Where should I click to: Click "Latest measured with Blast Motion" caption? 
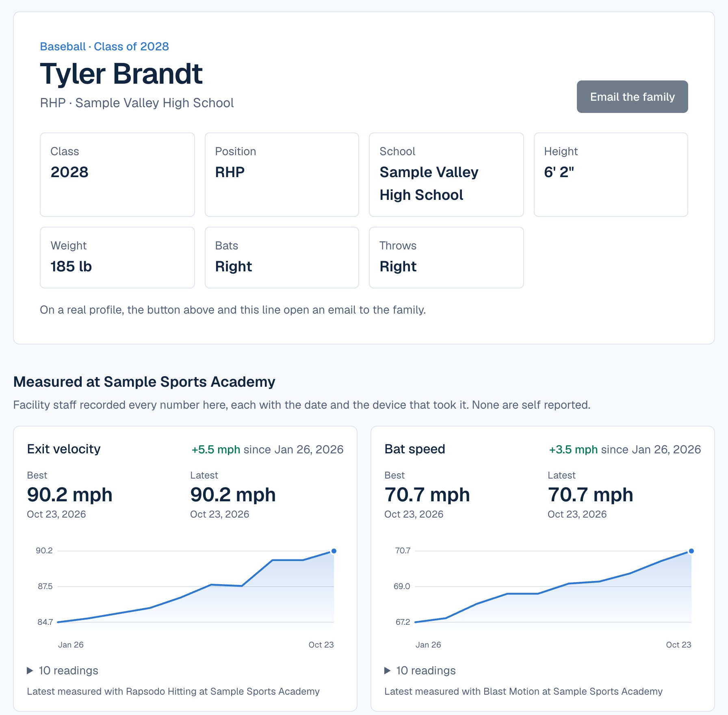(x=524, y=691)
